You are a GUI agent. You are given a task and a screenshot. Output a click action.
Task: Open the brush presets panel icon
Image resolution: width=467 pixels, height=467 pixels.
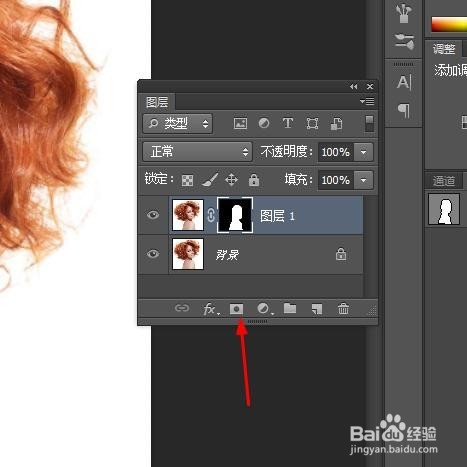pyautogui.click(x=404, y=13)
